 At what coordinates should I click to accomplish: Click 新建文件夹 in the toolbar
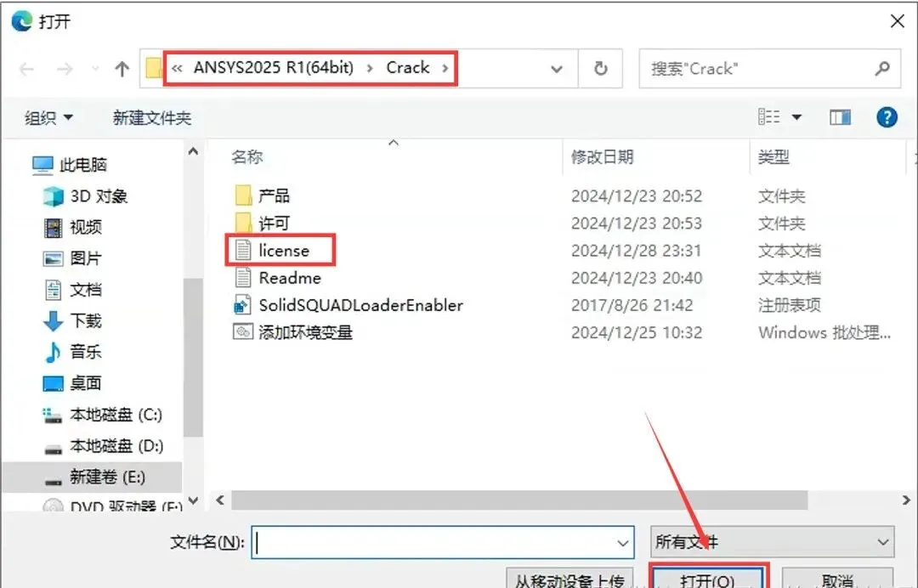click(x=151, y=117)
